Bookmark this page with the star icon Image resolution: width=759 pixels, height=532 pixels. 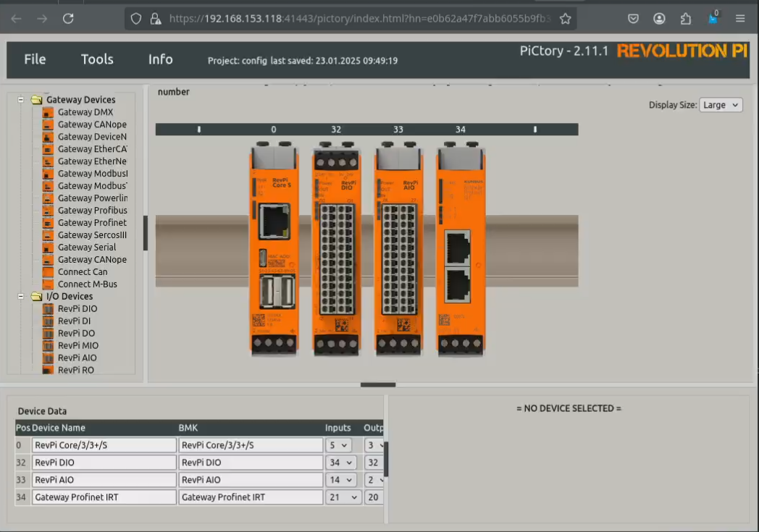[566, 19]
